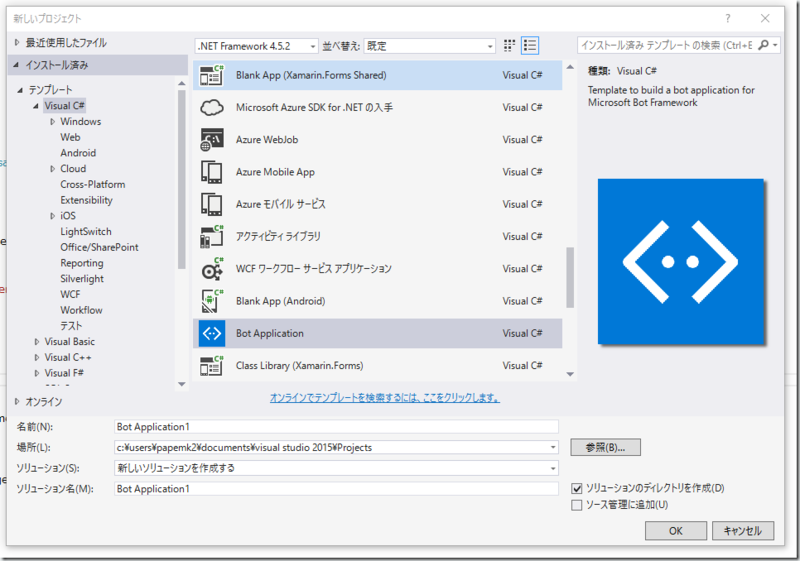The height and width of the screenshot is (561, 800).
Task: Expand the Visual C++ node
Action: 36,358
